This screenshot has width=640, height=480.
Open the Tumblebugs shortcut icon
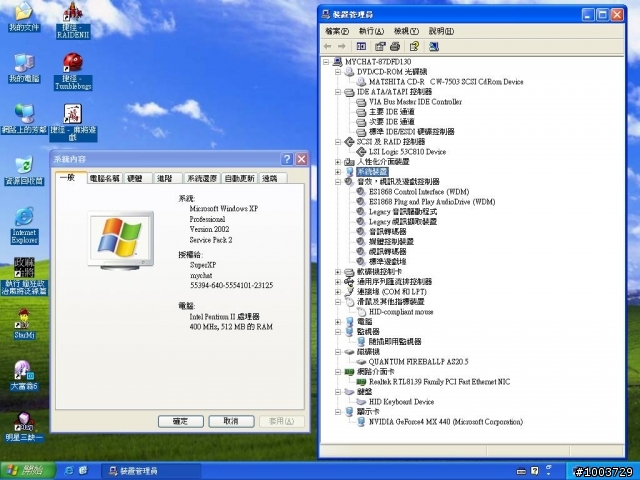[x=73, y=71]
